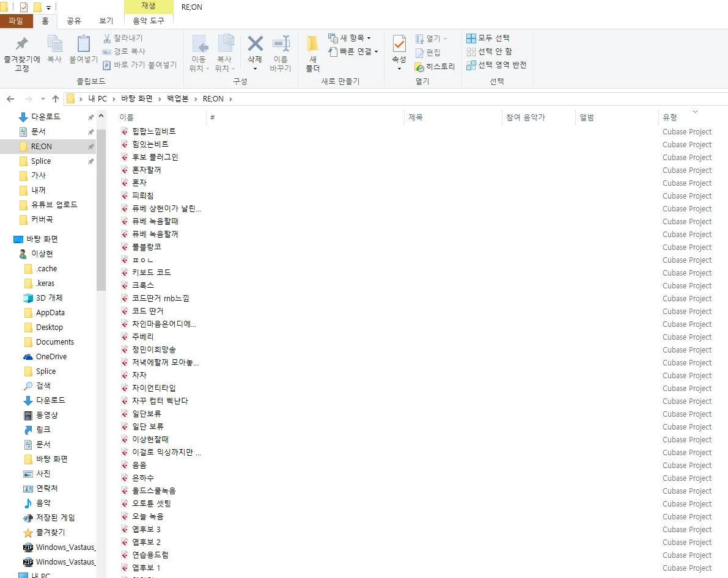Sort by 이름 column header
The height and width of the screenshot is (578, 728).
[x=127, y=118]
